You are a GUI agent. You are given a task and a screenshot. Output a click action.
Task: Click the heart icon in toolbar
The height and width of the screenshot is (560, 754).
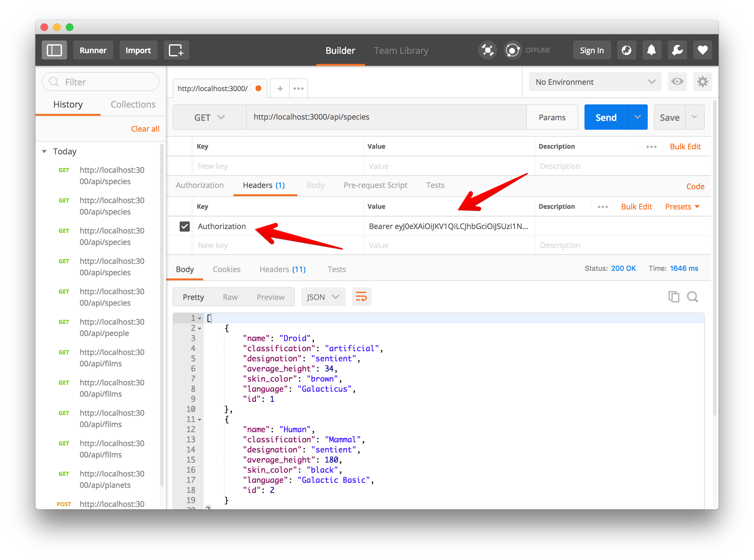pyautogui.click(x=702, y=50)
